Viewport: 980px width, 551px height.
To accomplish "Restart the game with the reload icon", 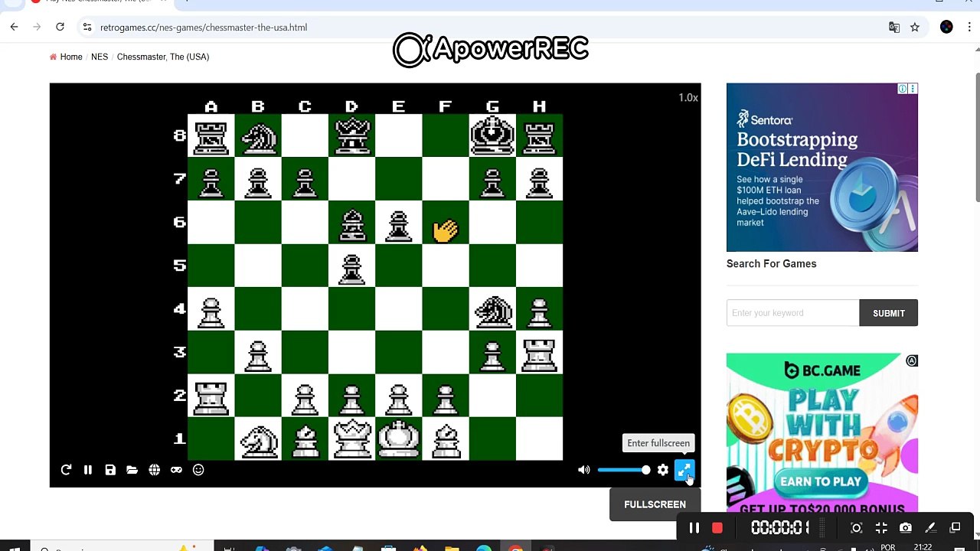I will tap(66, 470).
